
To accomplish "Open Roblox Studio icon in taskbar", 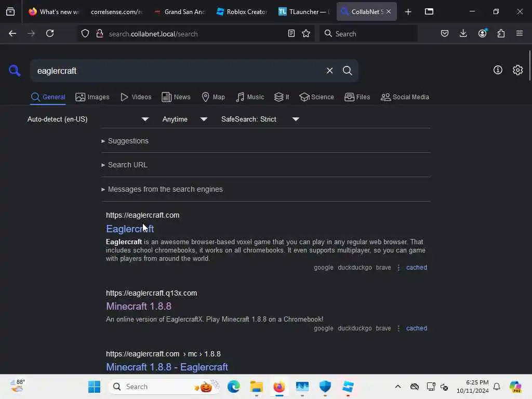I will point(348,387).
